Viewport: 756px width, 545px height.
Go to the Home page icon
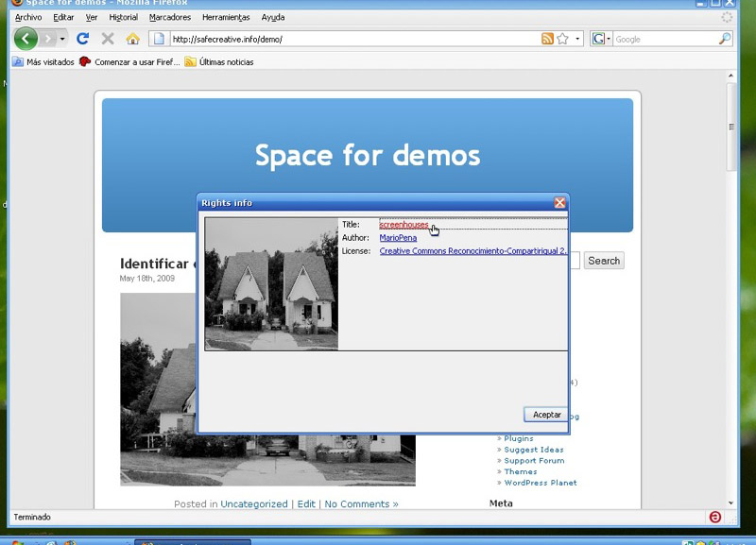(132, 39)
